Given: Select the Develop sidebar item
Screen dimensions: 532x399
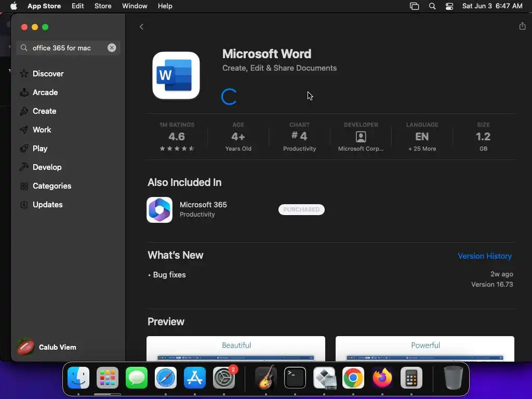Looking at the screenshot, I should [47, 167].
